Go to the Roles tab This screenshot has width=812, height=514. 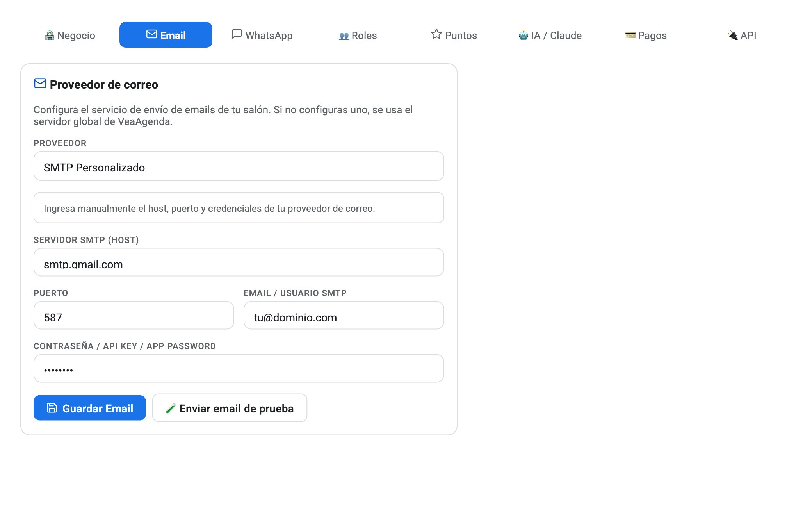(x=358, y=35)
